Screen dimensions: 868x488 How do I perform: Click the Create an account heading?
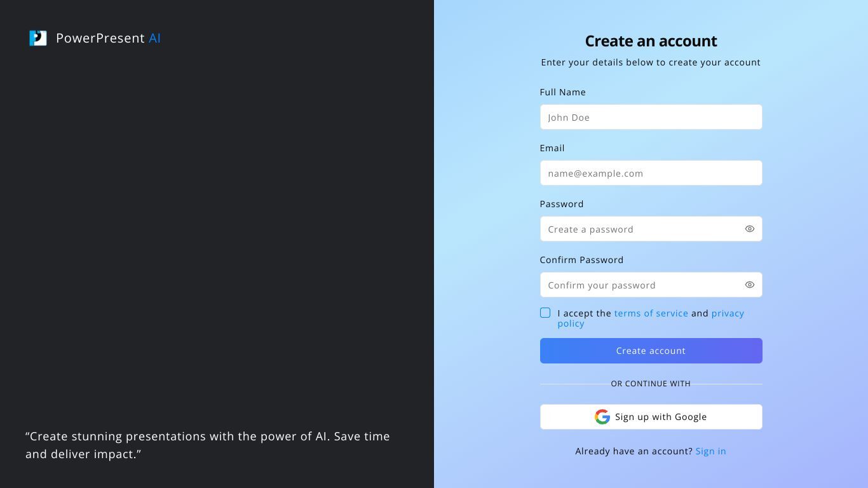pos(651,41)
